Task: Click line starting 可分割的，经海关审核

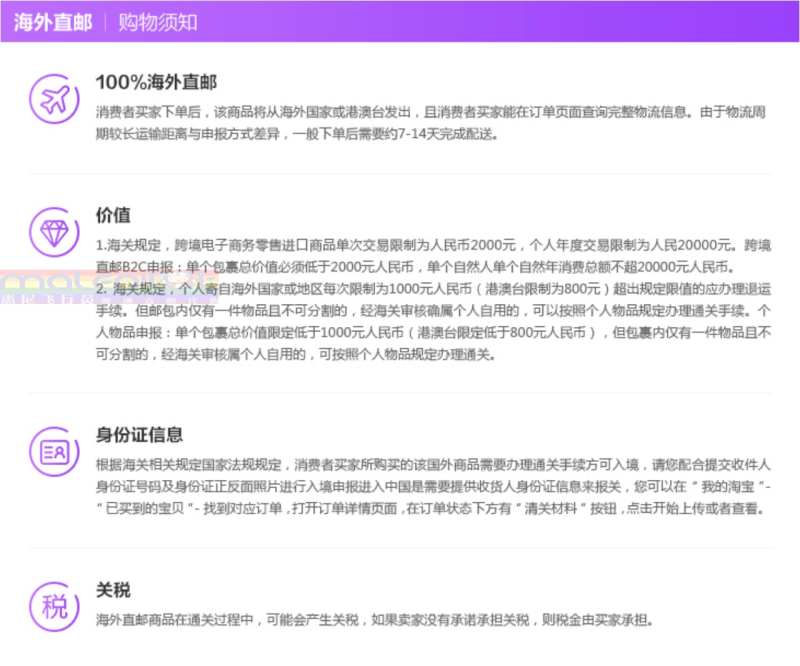Action: pyautogui.click(x=296, y=355)
